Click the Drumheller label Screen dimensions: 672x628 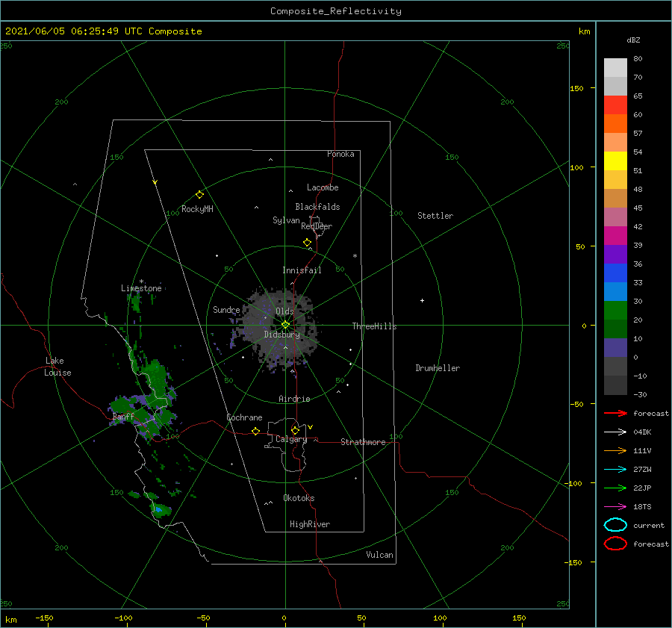[438, 368]
